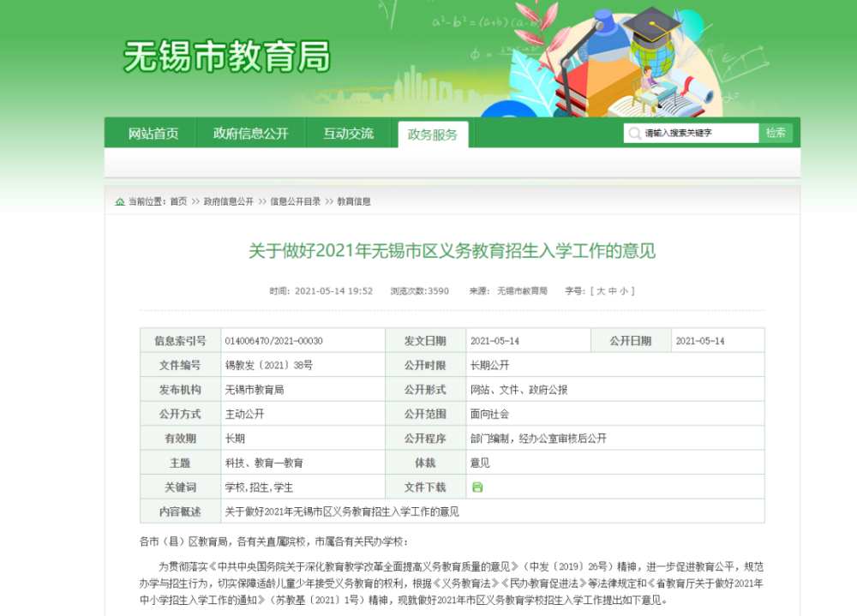Image resolution: width=857 pixels, height=616 pixels.
Task: Click the 政府信息公开 breadcrumb link
Action: [229, 201]
